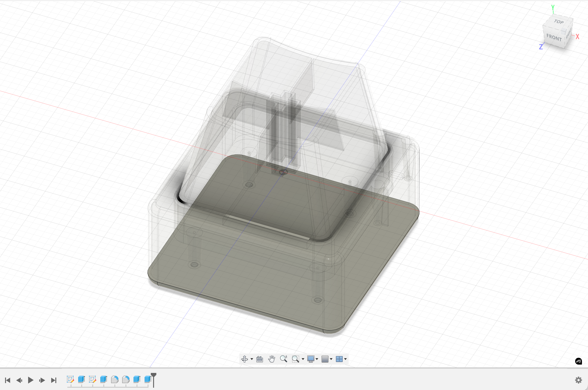Select the first fillet feature in the timeline
Viewport: 588px width, 390px height.
point(115,379)
